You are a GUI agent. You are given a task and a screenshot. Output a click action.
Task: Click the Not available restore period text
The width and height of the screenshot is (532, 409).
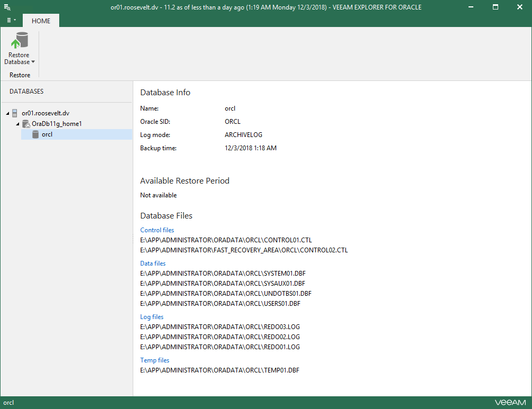[159, 195]
